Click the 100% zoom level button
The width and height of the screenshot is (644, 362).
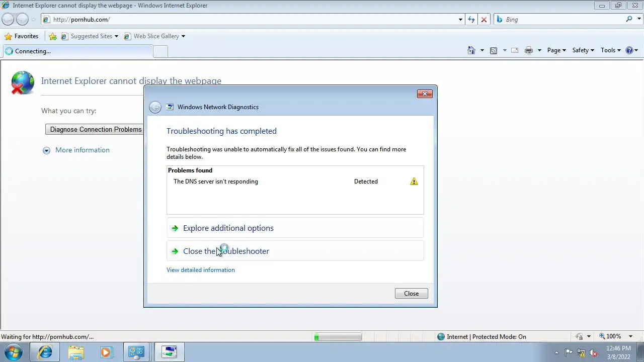(610, 336)
